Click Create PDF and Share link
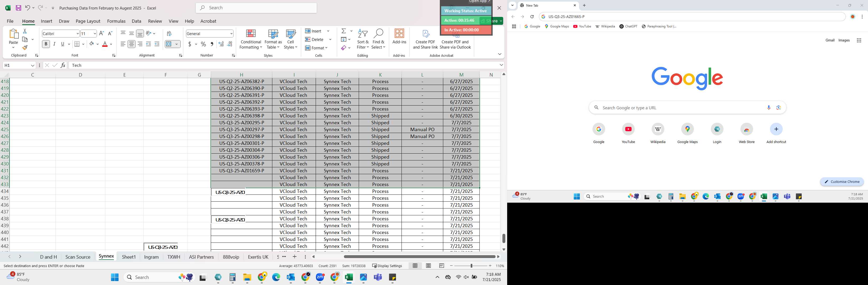The width and height of the screenshot is (868, 285). pos(425,39)
